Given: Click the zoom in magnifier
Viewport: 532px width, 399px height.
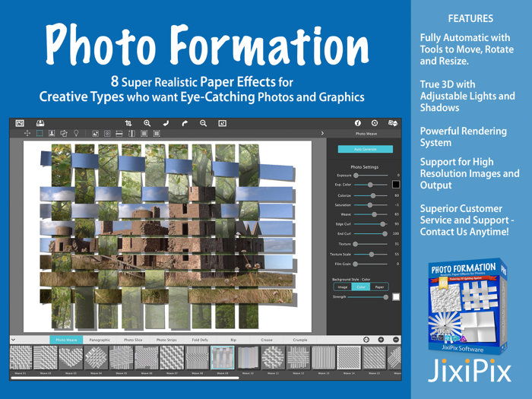Looking at the screenshot, I should click(147, 123).
